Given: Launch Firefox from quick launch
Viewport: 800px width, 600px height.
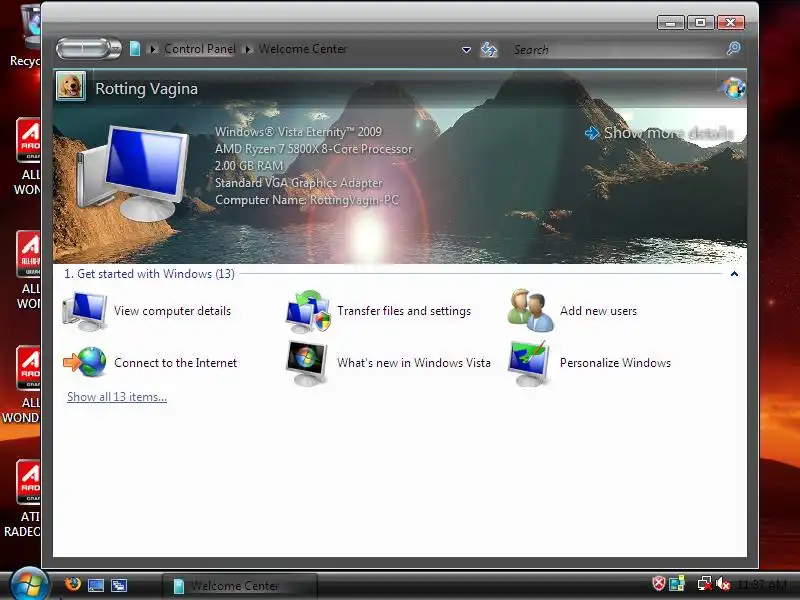Looking at the screenshot, I should (72, 583).
